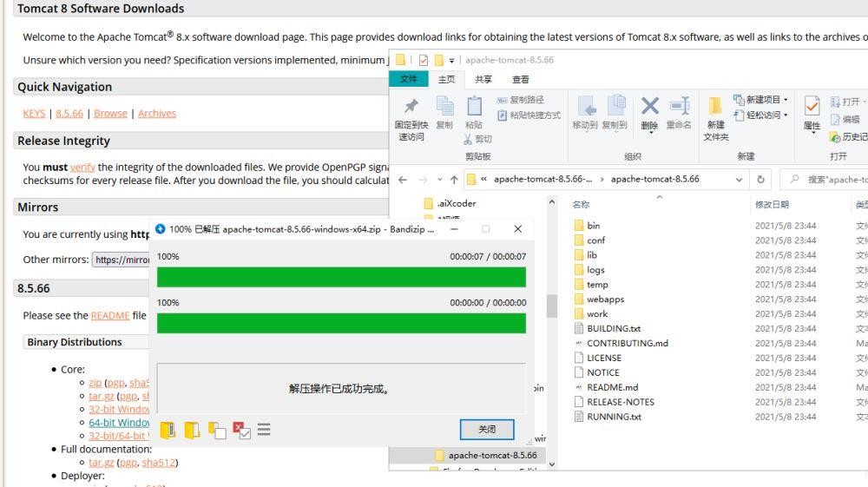868x487 pixels.
Task: Follow the Archives link in Quick Navigation
Action: click(156, 113)
